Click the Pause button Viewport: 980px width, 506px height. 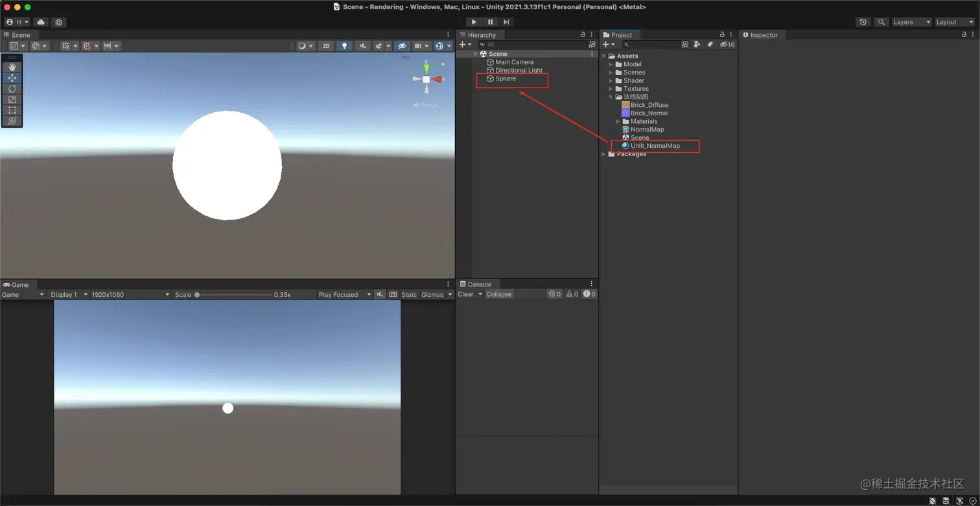490,22
